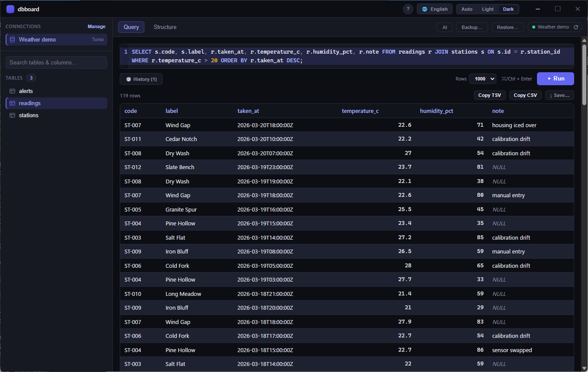
Task: Click the humidity_pct column header
Action: click(437, 111)
